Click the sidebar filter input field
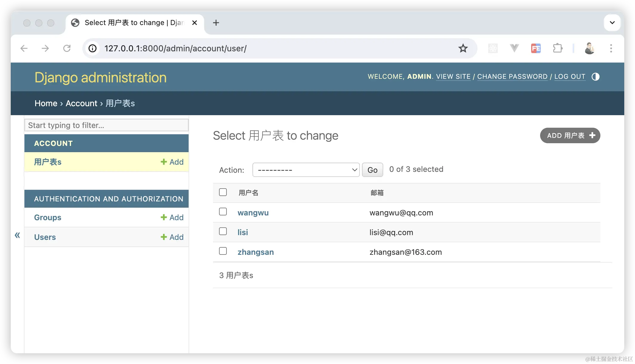The height and width of the screenshot is (364, 635). (107, 125)
